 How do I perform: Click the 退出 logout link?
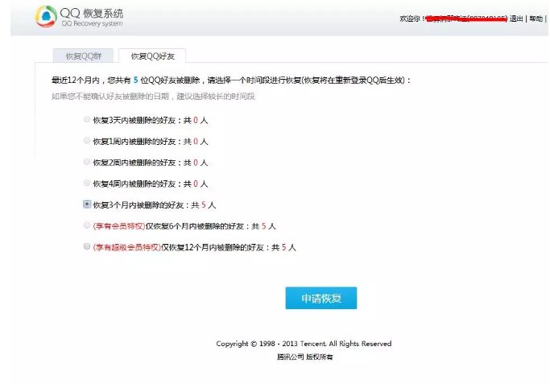(x=516, y=19)
